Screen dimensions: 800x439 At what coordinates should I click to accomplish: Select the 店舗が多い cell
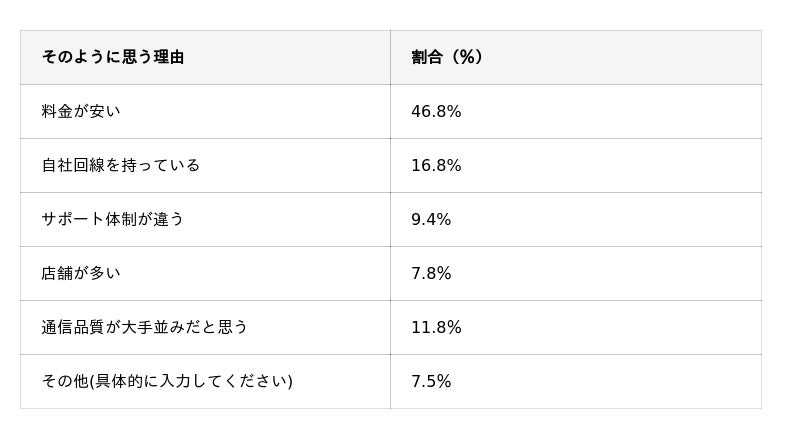tap(81, 273)
